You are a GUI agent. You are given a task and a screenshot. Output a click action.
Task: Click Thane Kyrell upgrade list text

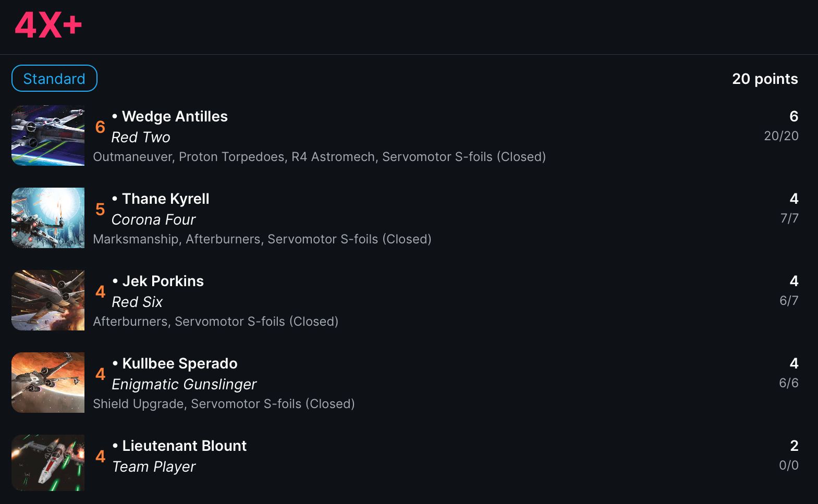(x=262, y=239)
